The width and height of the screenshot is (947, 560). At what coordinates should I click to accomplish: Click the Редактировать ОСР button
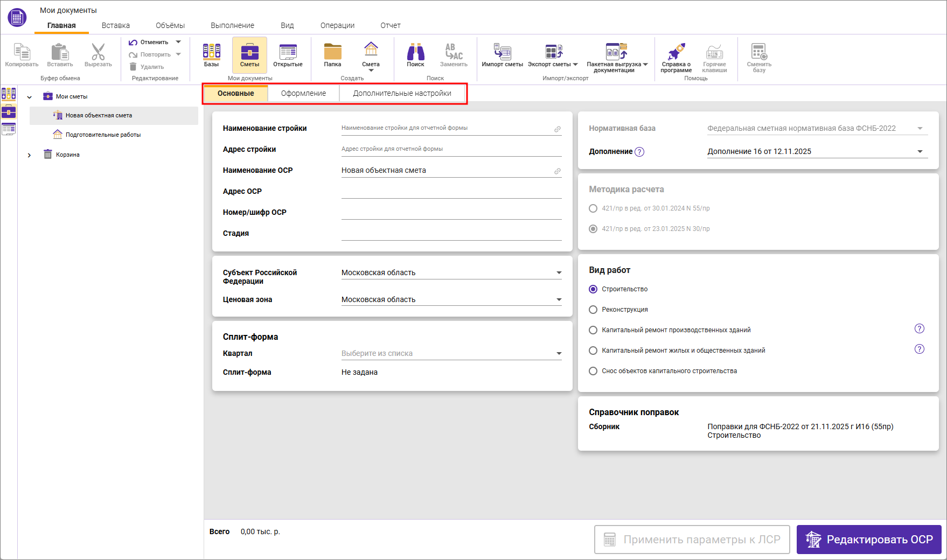(868, 540)
